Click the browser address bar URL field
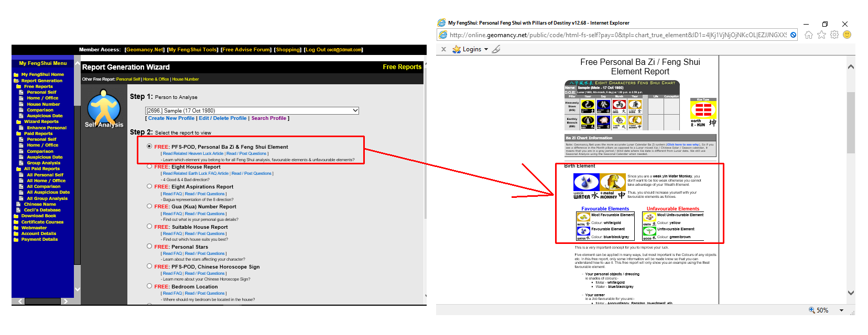The image size is (868, 335). pyautogui.click(x=617, y=35)
